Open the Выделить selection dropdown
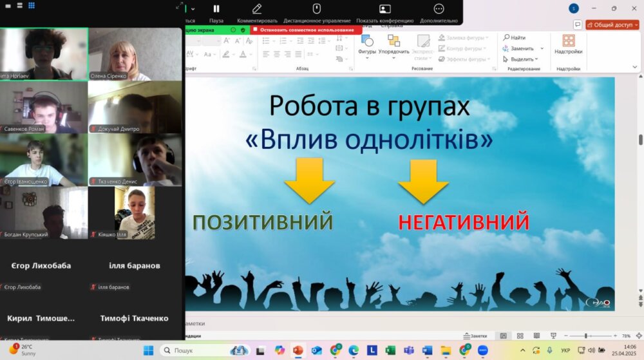The width and height of the screenshot is (644, 360). click(x=520, y=59)
